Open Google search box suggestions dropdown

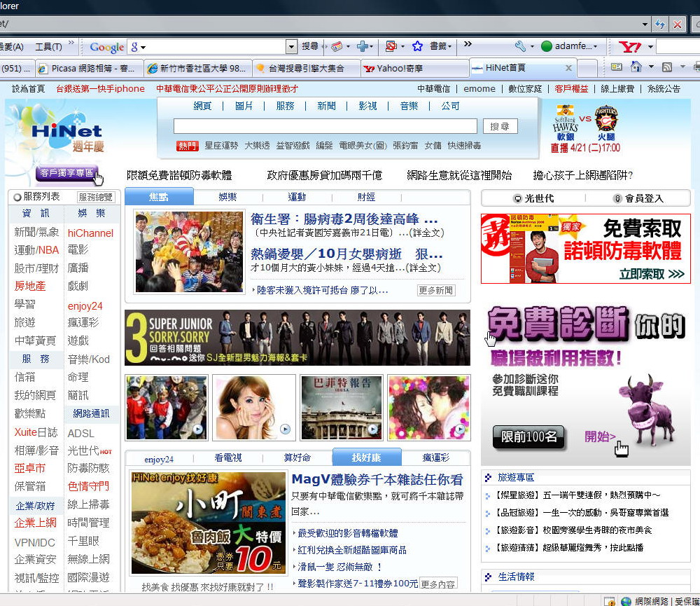[291, 46]
